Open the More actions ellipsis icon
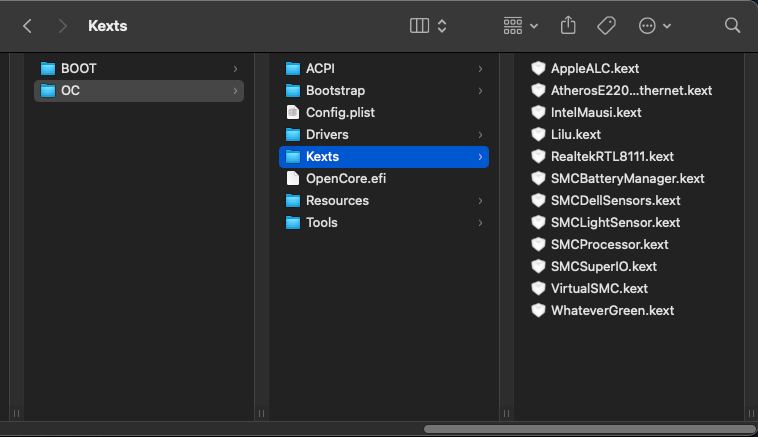This screenshot has height=437, width=758. point(647,26)
